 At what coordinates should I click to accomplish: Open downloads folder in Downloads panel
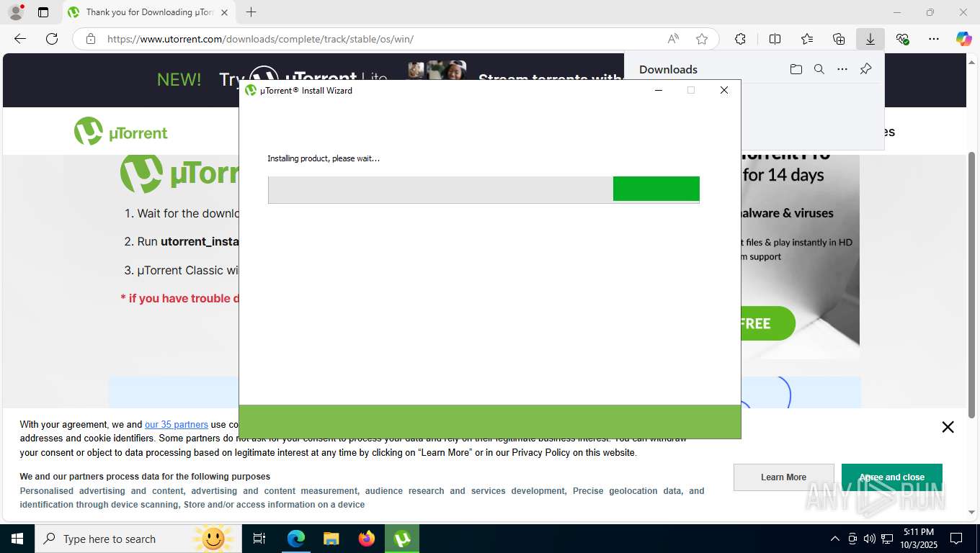coord(796,69)
